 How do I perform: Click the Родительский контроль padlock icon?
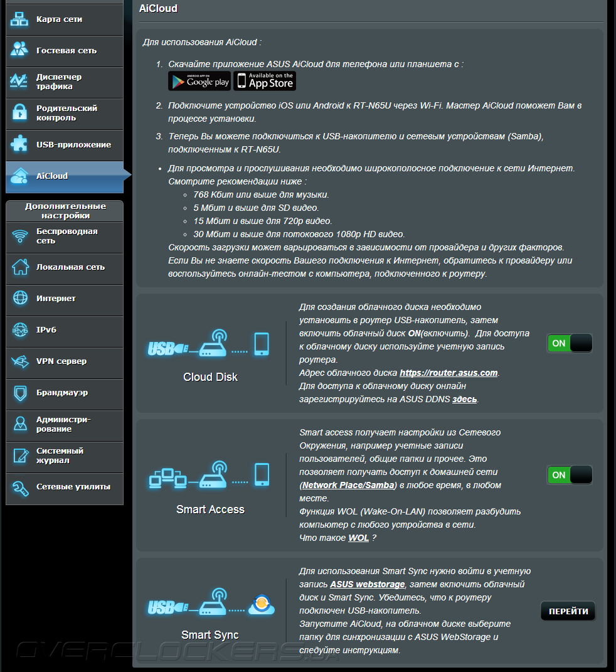(x=19, y=112)
